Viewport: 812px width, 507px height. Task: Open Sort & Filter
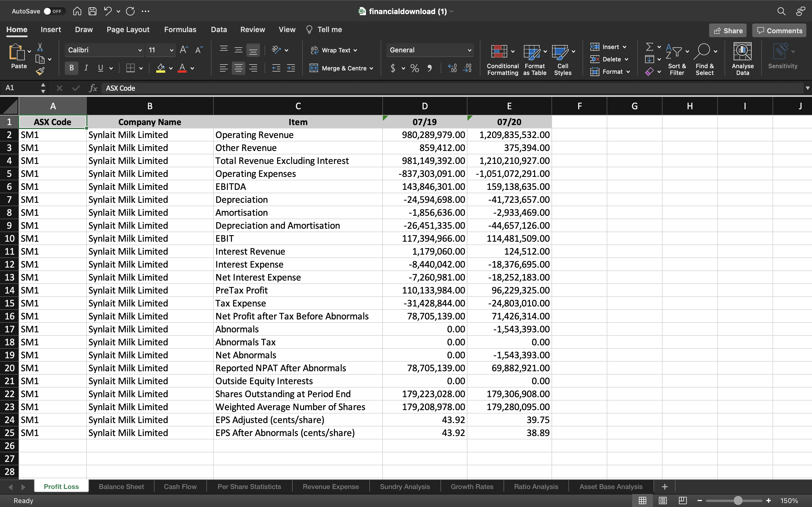click(x=676, y=59)
